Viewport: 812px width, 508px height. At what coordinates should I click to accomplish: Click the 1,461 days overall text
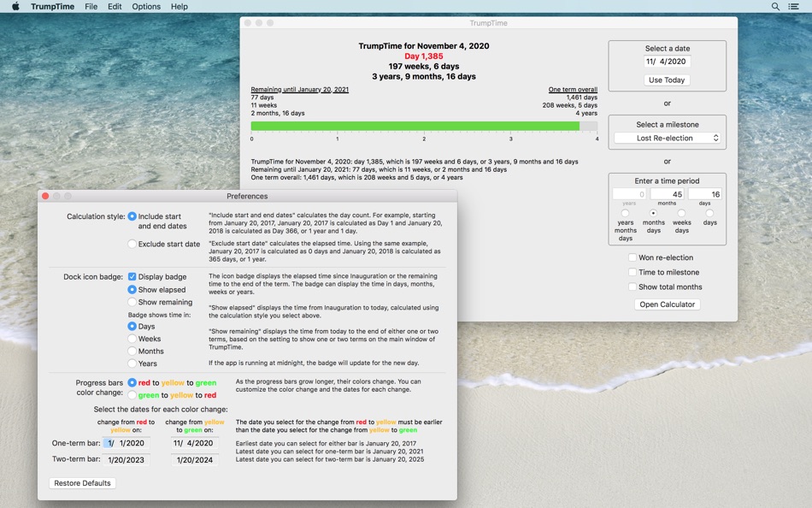(581, 97)
